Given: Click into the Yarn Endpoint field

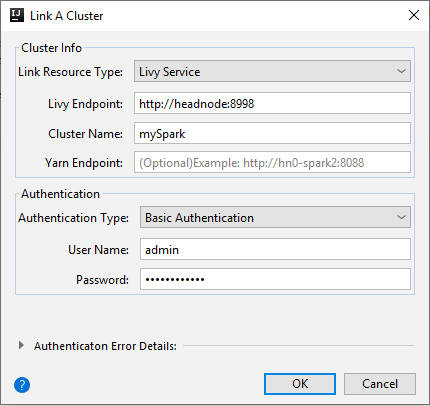Looking at the screenshot, I should [x=272, y=162].
